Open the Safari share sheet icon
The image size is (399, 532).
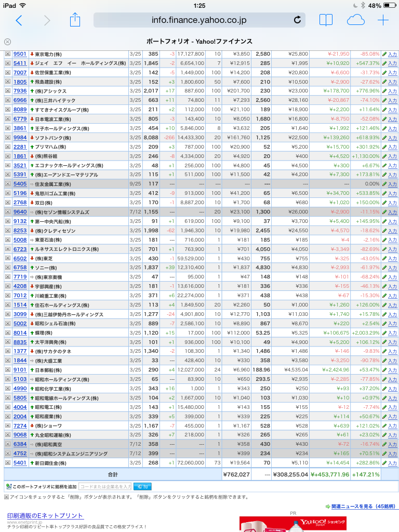[x=75, y=20]
